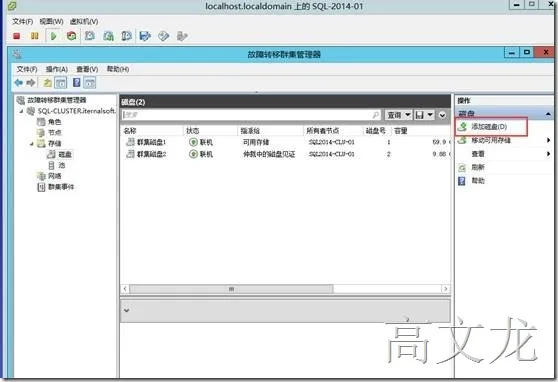Expand the 查看 submenu arrow in actions
This screenshot has width=558, height=382.
tap(548, 154)
